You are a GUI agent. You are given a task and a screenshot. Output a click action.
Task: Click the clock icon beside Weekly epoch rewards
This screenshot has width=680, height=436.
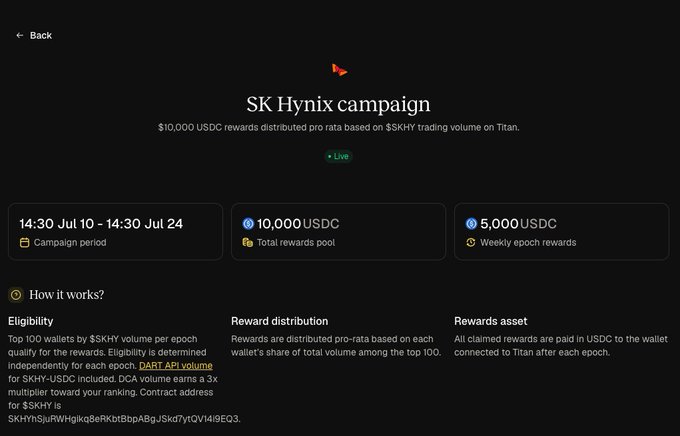coord(471,243)
